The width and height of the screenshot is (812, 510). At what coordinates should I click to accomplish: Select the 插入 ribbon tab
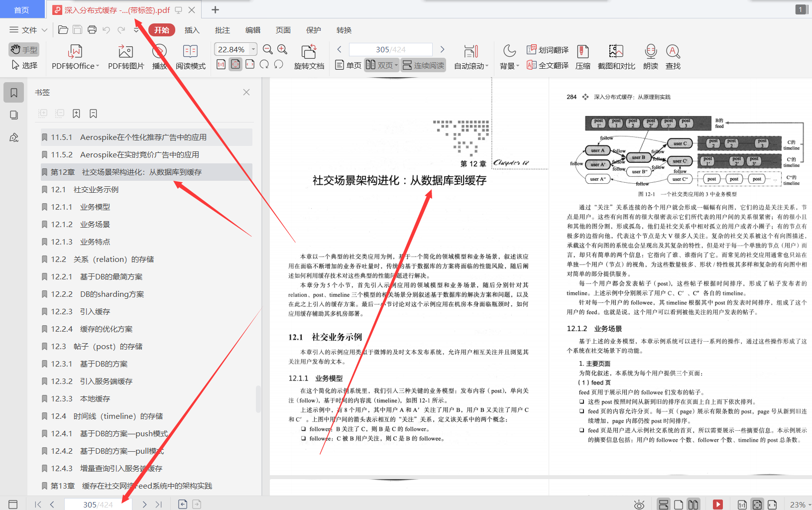point(192,30)
